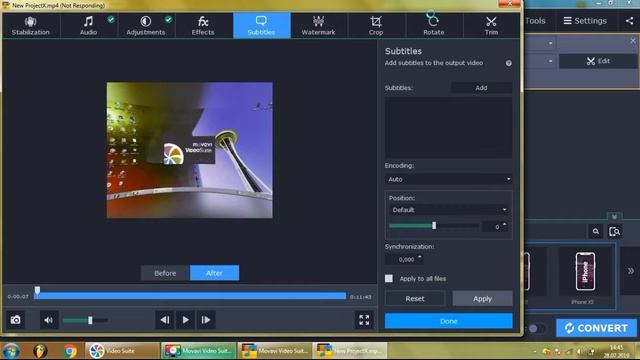640x360 pixels.
Task: Click the timeline playhead marker
Action: click(x=37, y=290)
